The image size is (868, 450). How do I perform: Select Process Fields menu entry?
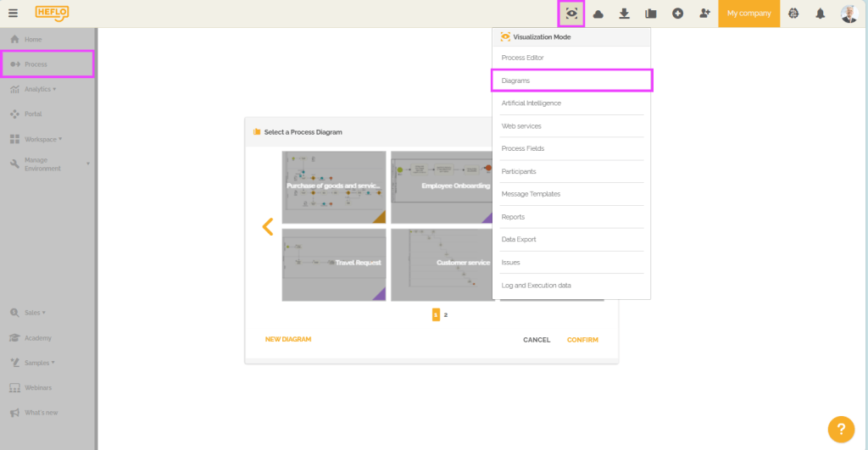coord(571,148)
